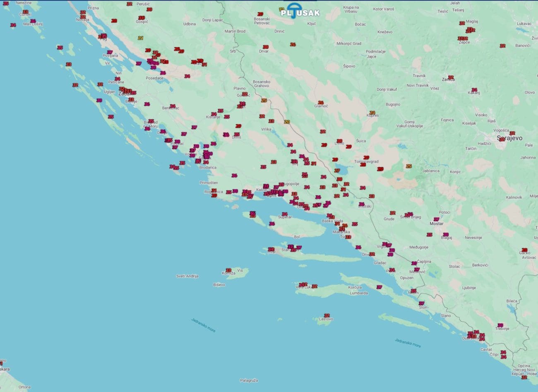Select the 32 marker near Herceg Novi
The height and width of the screenshot is (392, 538).
[x=524, y=377]
